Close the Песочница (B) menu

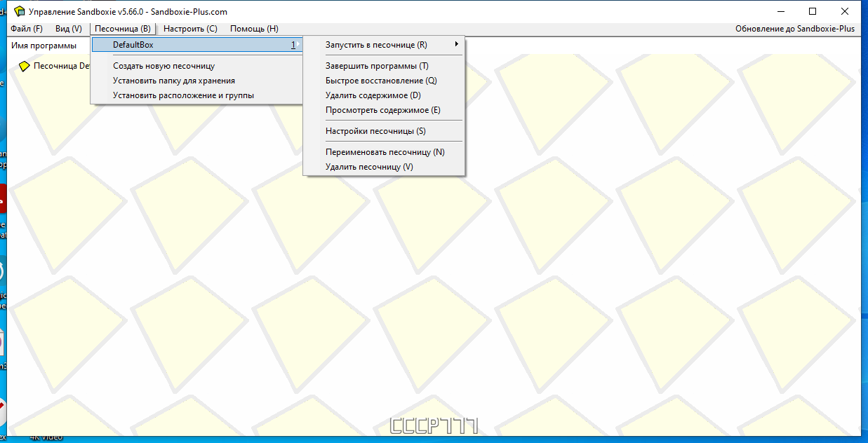(x=123, y=29)
